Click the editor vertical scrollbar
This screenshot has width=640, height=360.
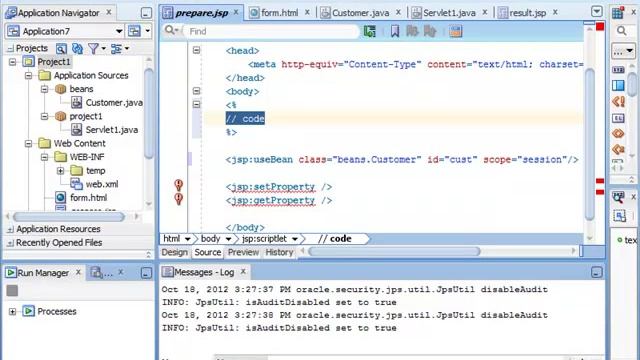point(589,144)
